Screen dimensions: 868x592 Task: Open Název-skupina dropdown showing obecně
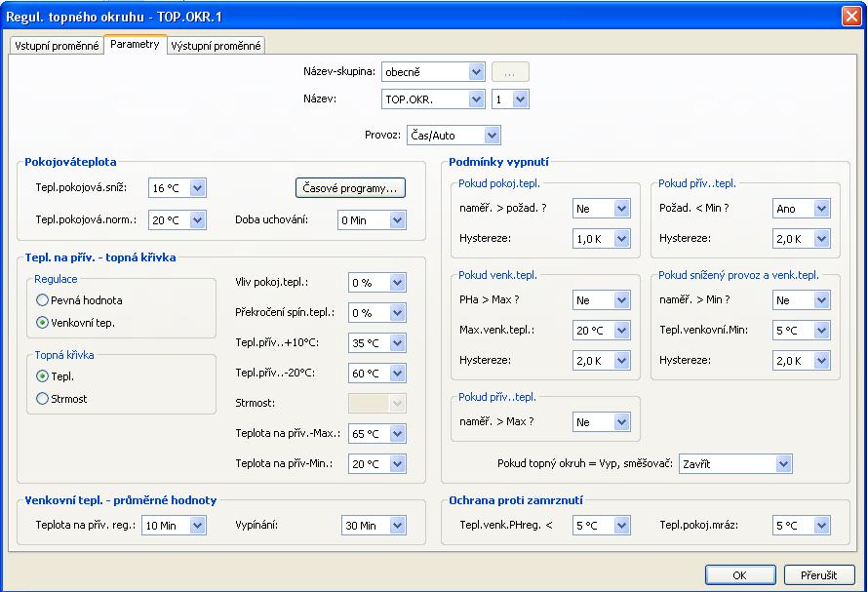[433, 72]
